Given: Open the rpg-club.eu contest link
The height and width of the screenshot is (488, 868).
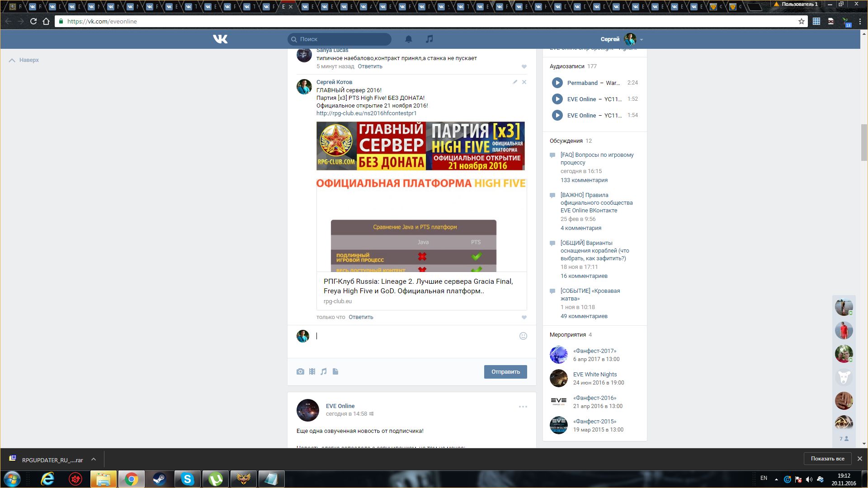Looking at the screenshot, I should click(366, 113).
